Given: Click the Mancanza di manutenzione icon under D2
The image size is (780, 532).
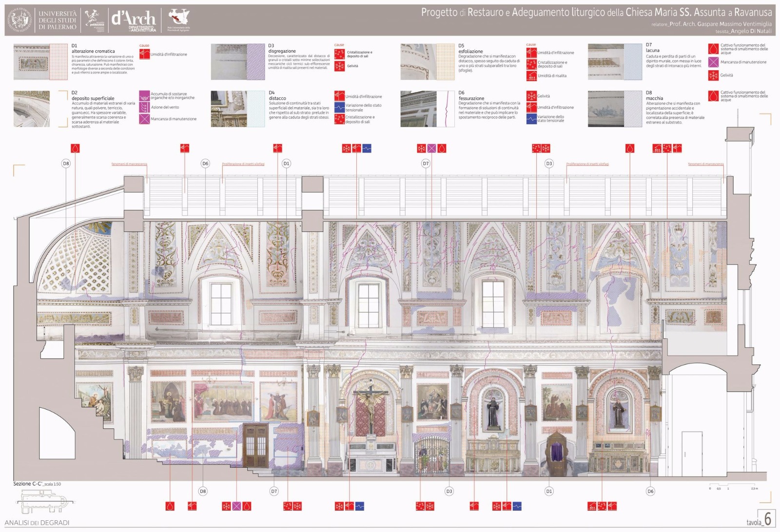Looking at the screenshot, I should [144, 119].
